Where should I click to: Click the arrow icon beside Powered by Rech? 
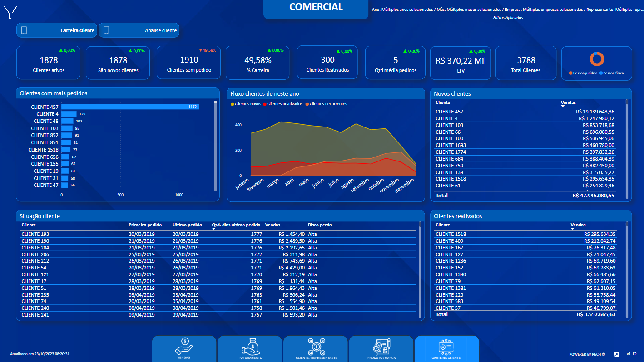point(617,354)
